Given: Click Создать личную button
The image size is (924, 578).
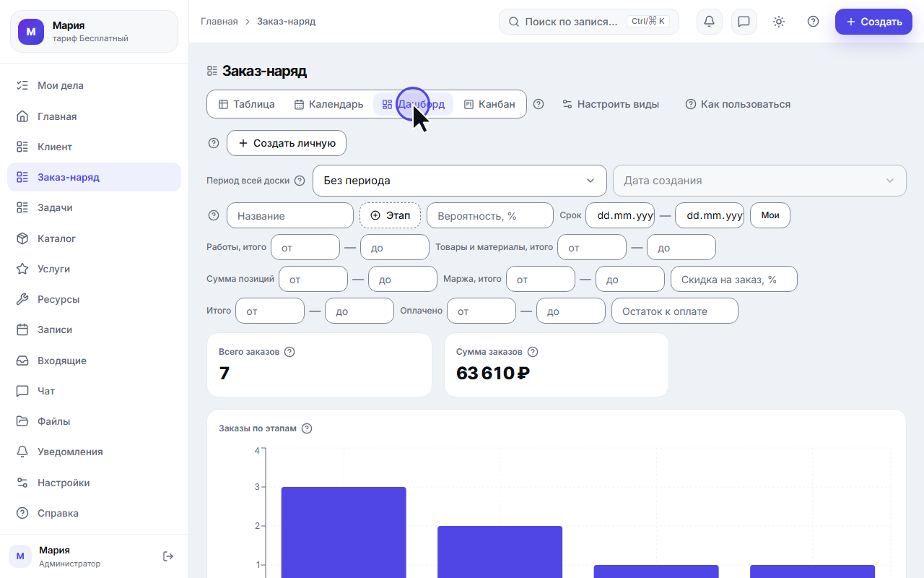Looking at the screenshot, I should coord(287,143).
